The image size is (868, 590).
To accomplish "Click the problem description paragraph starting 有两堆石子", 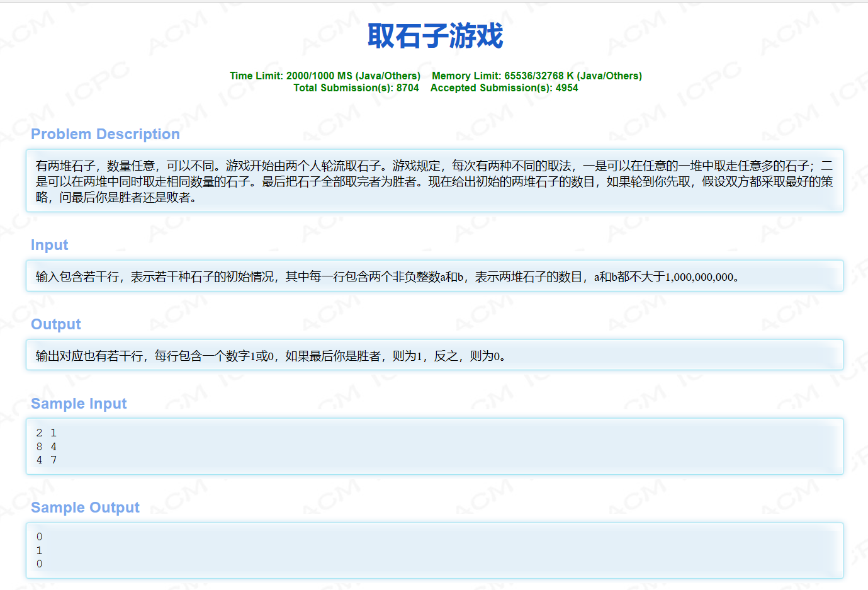I will (x=434, y=181).
